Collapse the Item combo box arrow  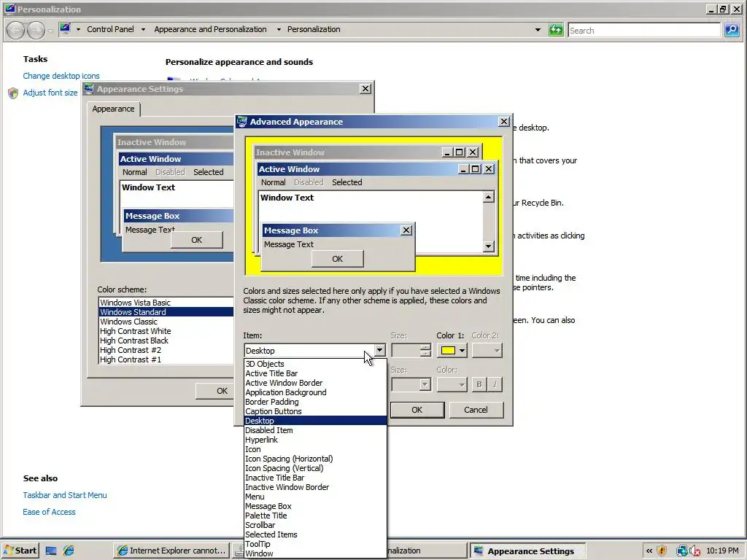[x=379, y=351]
